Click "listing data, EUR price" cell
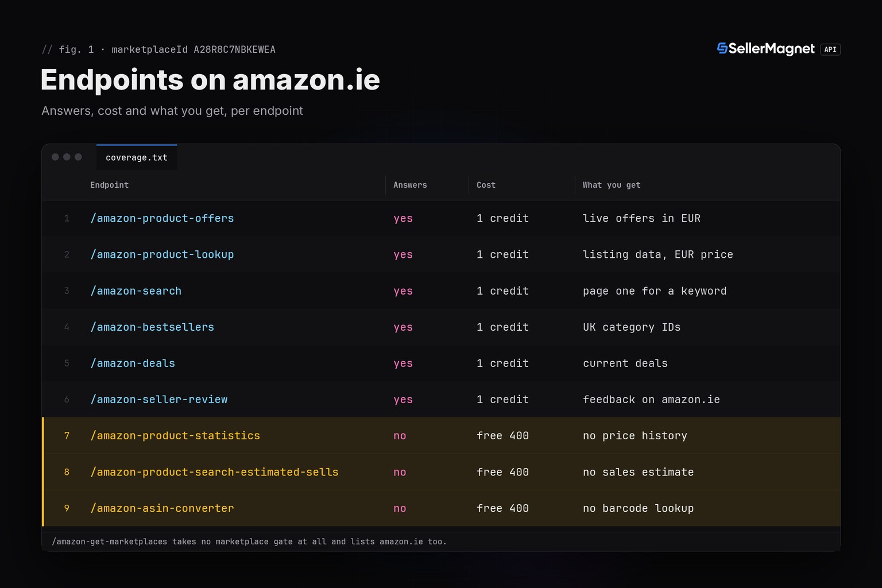Viewport: 882px width, 588px height. [658, 254]
